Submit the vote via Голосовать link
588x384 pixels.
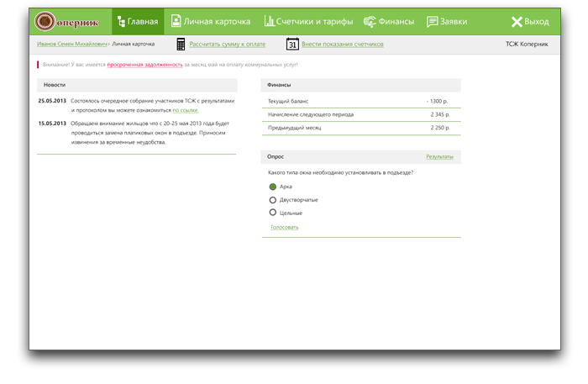pyautogui.click(x=284, y=227)
